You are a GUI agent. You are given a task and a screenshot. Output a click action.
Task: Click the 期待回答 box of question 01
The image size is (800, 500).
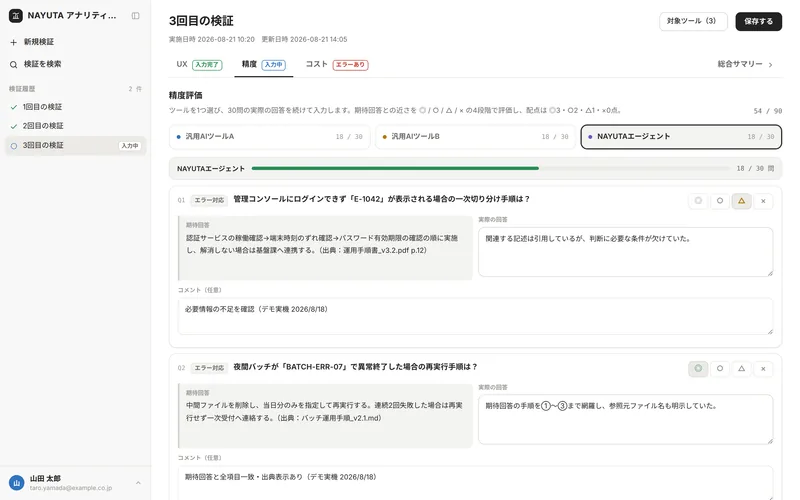click(x=325, y=248)
